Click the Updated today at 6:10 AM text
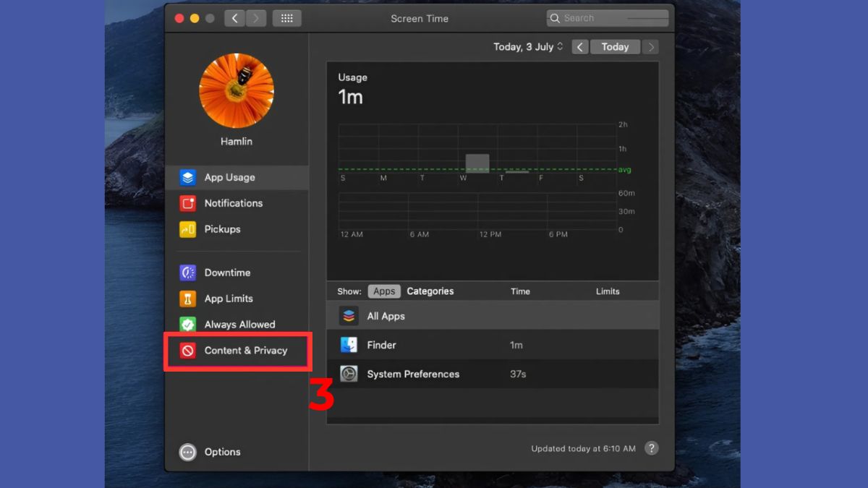The image size is (868, 488). coord(584,448)
